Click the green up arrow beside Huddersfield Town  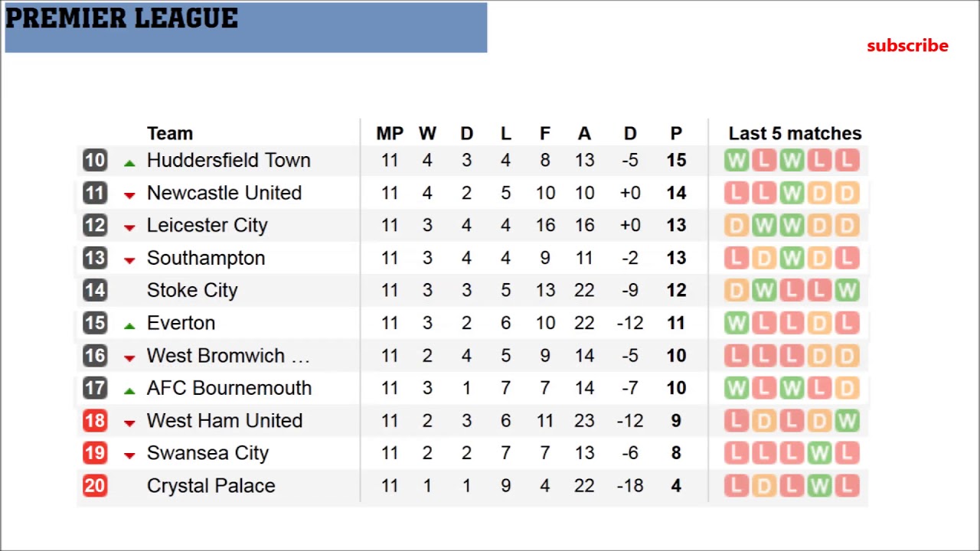point(129,162)
